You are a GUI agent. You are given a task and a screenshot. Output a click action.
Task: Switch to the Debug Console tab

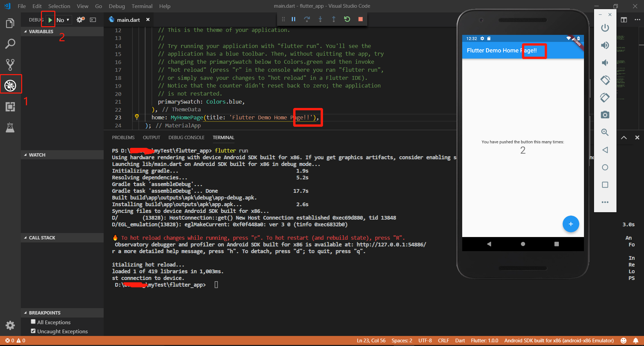(186, 137)
